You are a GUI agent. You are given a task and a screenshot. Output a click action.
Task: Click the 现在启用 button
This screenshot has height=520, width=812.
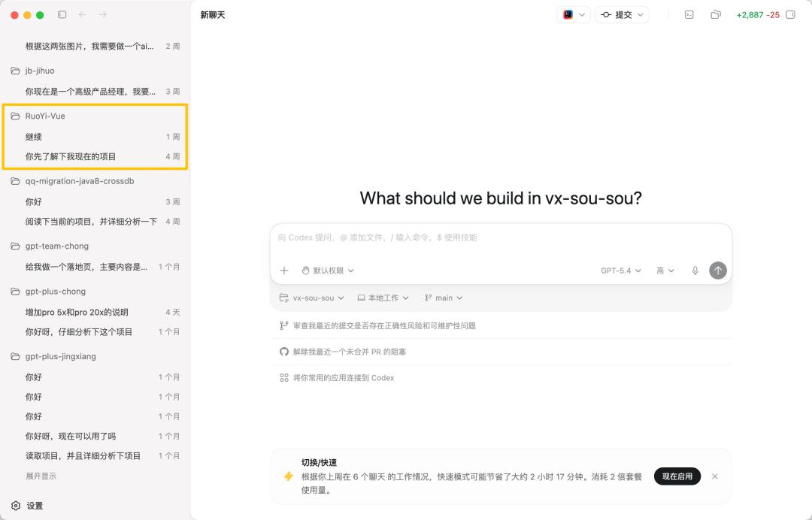677,476
